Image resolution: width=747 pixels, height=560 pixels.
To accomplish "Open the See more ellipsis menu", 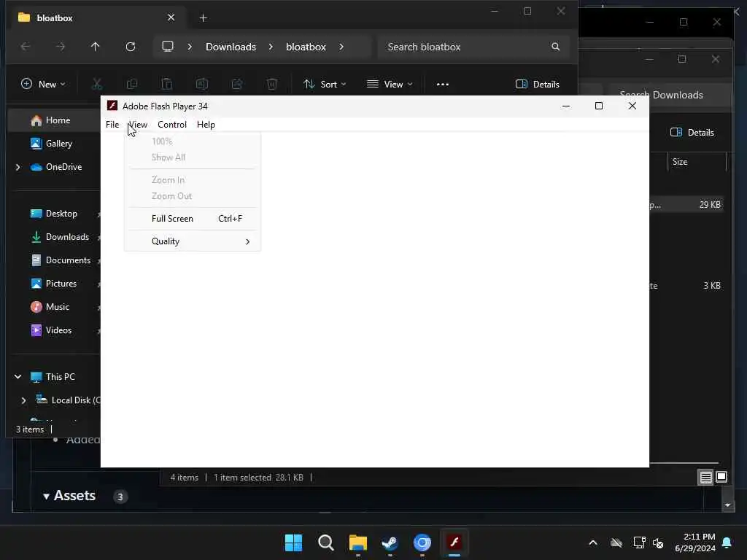I will tap(443, 85).
